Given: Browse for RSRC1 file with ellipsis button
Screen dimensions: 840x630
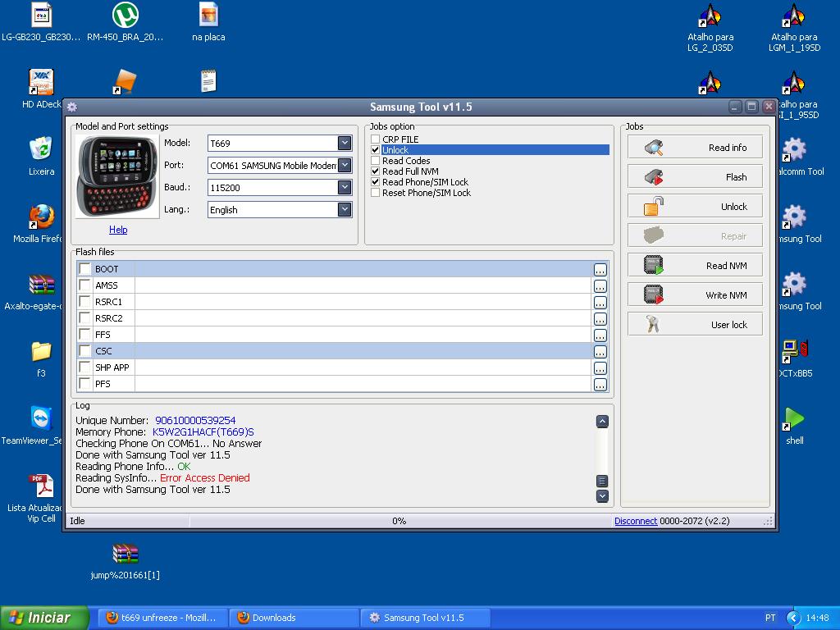Looking at the screenshot, I should click(x=600, y=303).
